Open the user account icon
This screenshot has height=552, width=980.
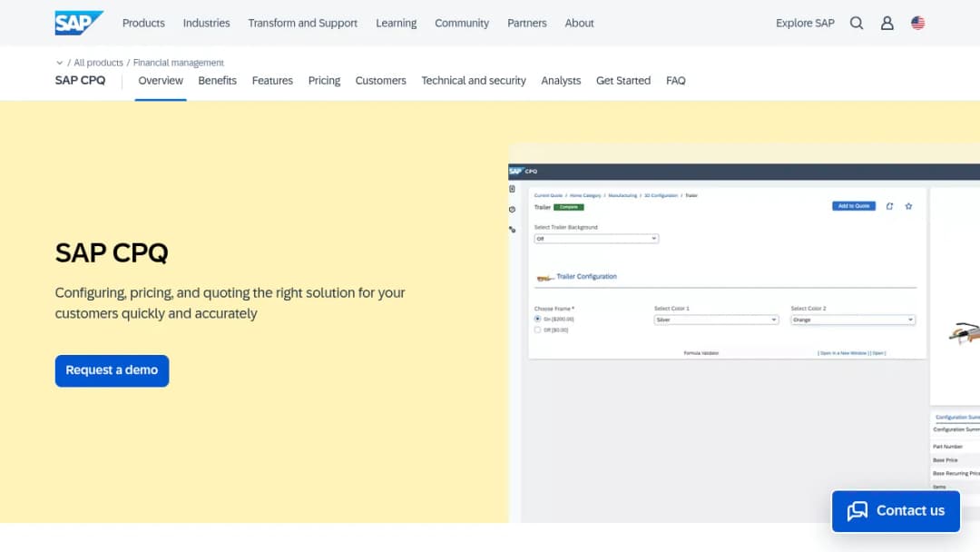(x=887, y=23)
